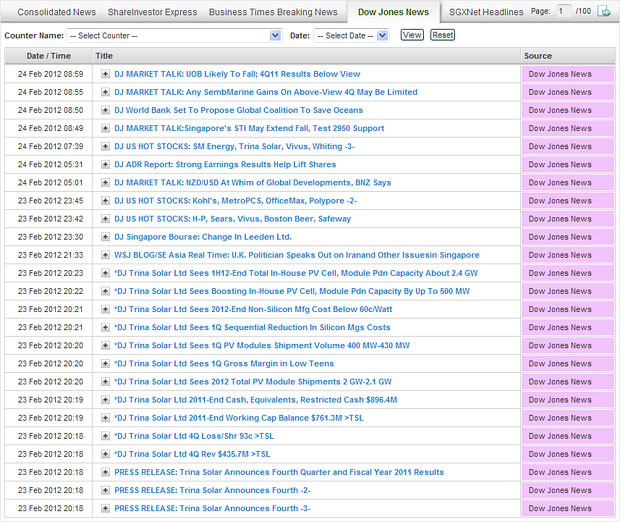620x522 pixels.
Task: Click the Title column header
Action: coord(306,56)
